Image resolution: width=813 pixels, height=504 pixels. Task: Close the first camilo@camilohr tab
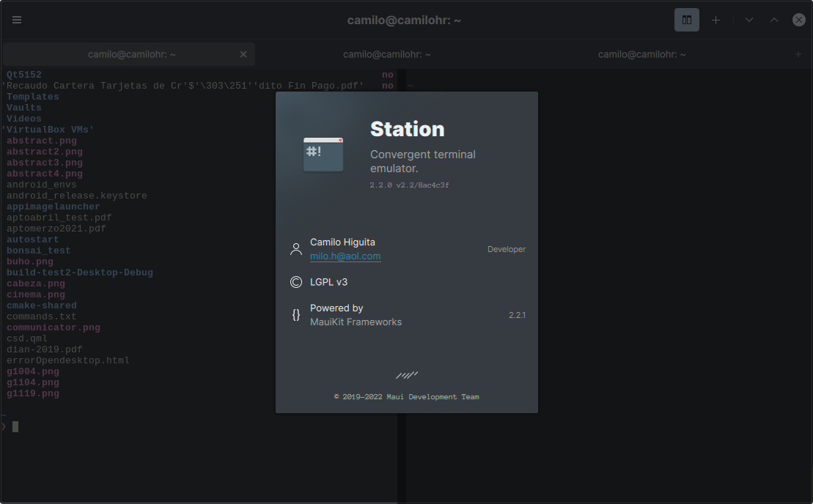(243, 54)
